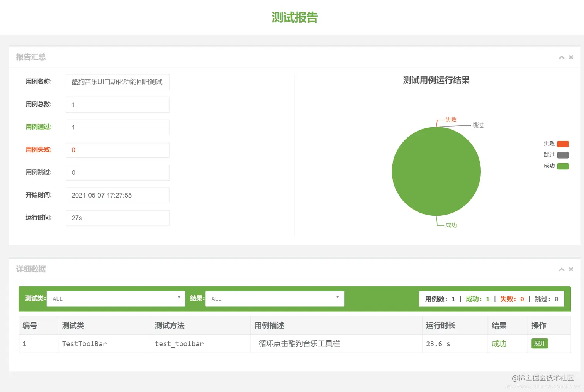Toggle the 跳过 legend swatch

(x=563, y=155)
